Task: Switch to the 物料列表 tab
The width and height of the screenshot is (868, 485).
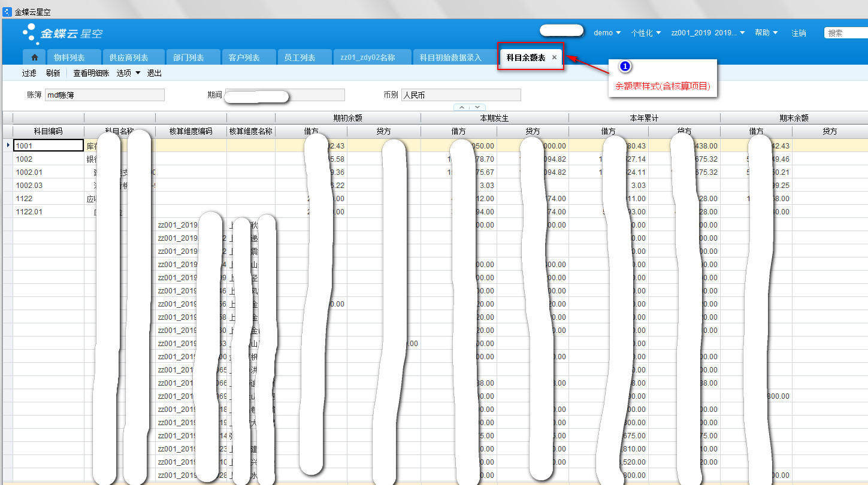Action: click(x=69, y=57)
